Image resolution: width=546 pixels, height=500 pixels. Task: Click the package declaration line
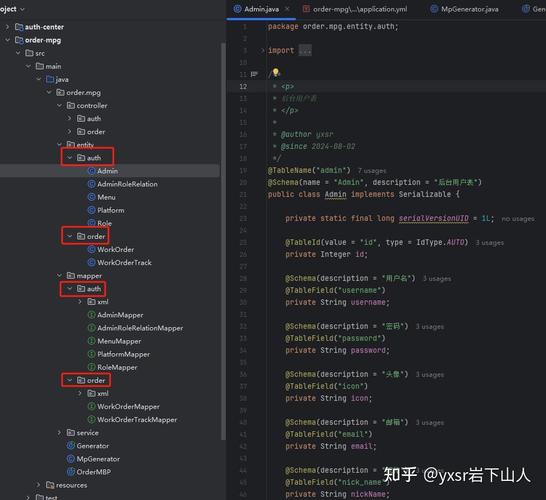tap(333, 26)
